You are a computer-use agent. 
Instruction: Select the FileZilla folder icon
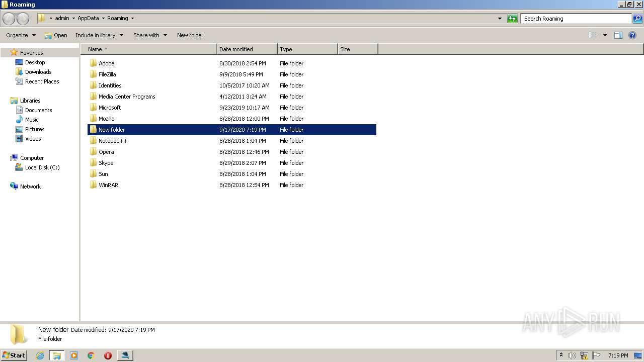coord(93,74)
